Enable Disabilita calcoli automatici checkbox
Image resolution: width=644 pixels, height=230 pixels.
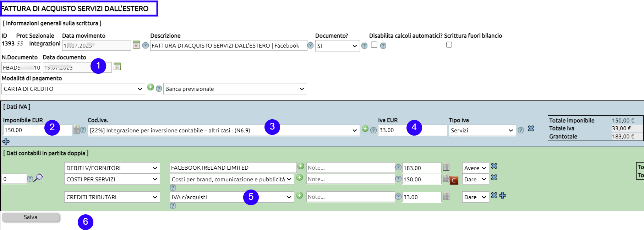[x=374, y=45]
